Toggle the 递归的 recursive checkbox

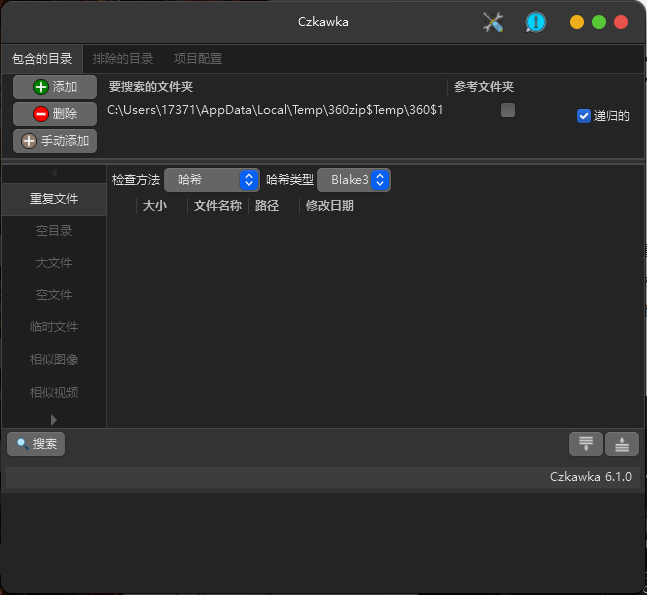coord(584,116)
